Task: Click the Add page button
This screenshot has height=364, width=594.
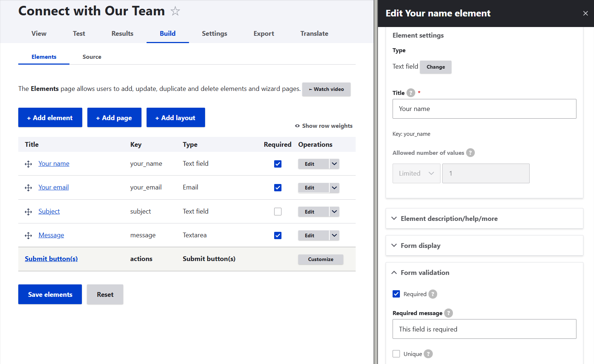Action: click(x=114, y=118)
